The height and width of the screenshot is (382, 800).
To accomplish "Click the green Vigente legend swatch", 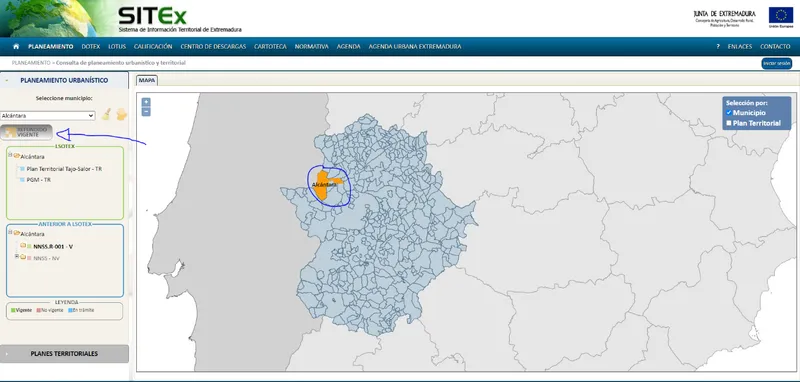I will tap(13, 310).
